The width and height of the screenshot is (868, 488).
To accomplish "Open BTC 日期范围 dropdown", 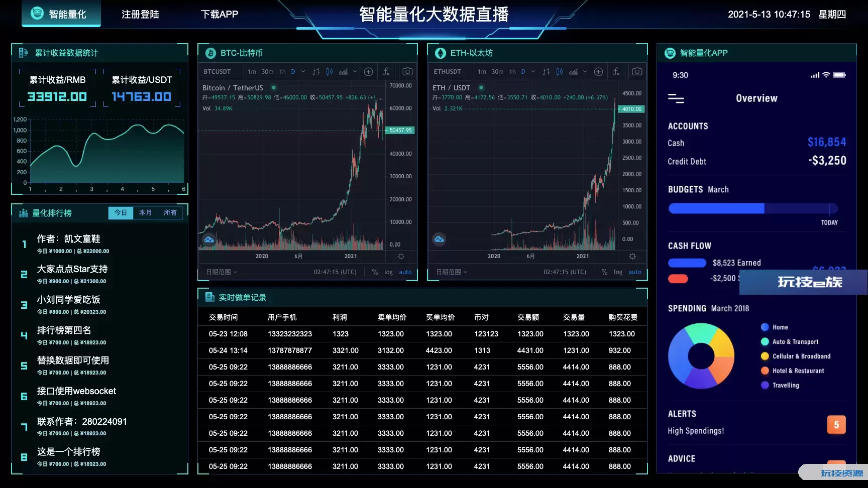I will pos(222,272).
